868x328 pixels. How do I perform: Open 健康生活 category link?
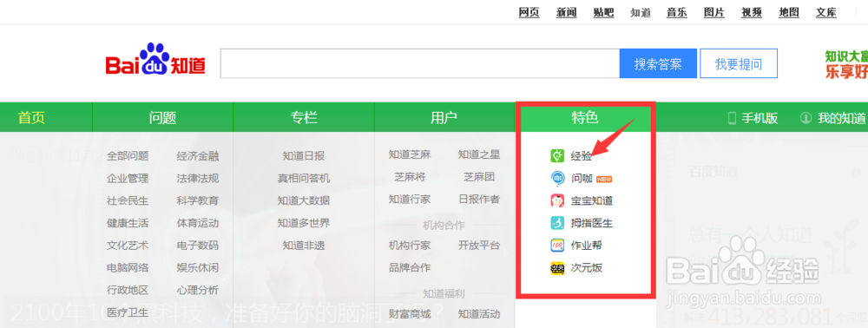(128, 223)
